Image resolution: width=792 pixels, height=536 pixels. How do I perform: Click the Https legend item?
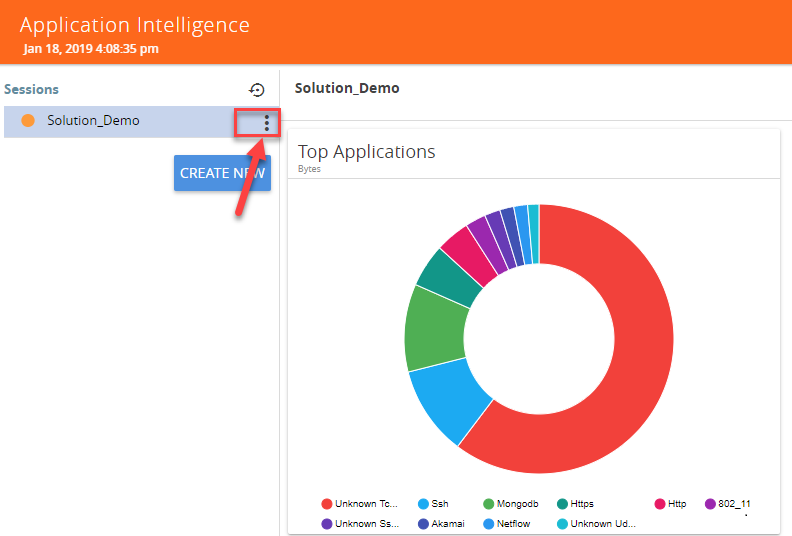(x=575, y=504)
